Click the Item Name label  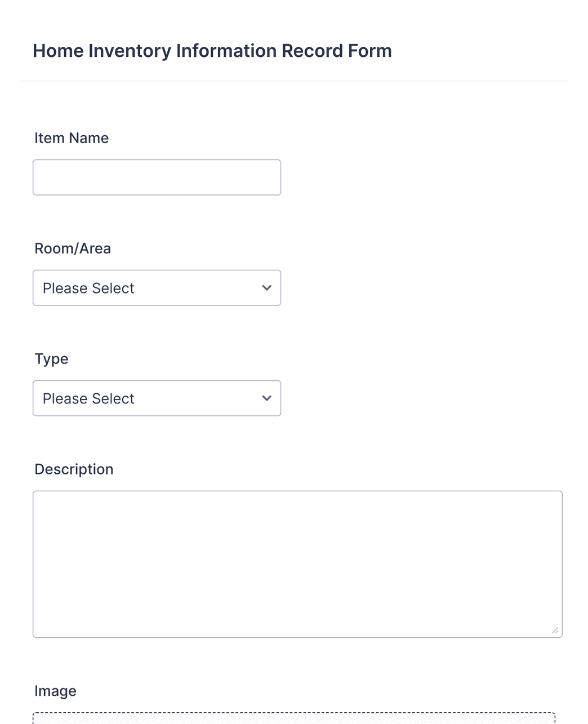[x=72, y=138]
